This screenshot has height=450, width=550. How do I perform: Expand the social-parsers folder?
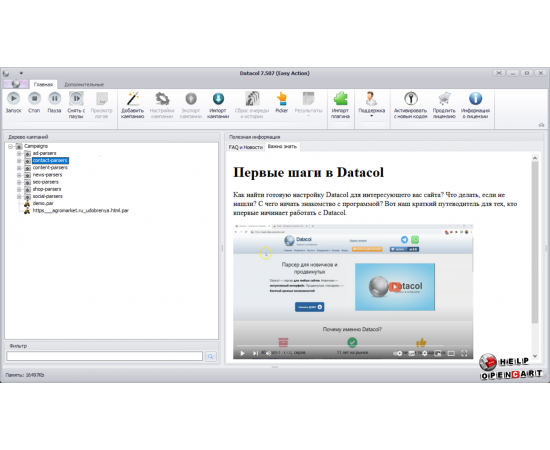coord(19,196)
